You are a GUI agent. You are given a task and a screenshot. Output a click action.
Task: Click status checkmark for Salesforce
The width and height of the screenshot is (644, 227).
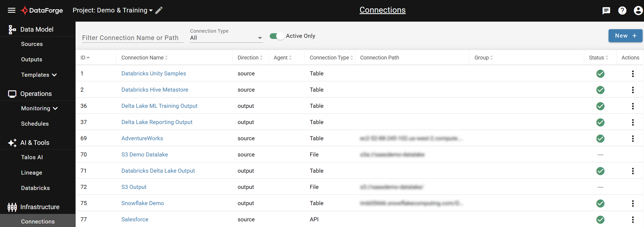click(x=600, y=219)
